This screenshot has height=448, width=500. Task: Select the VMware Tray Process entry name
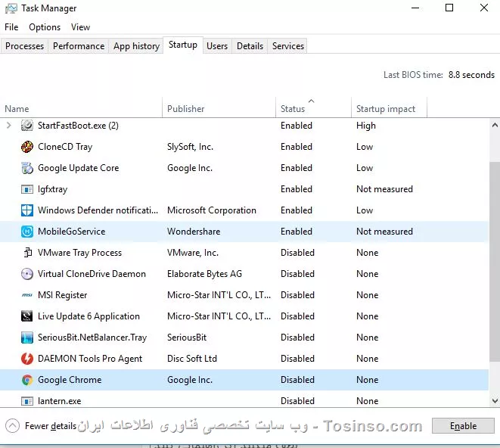[x=79, y=253]
